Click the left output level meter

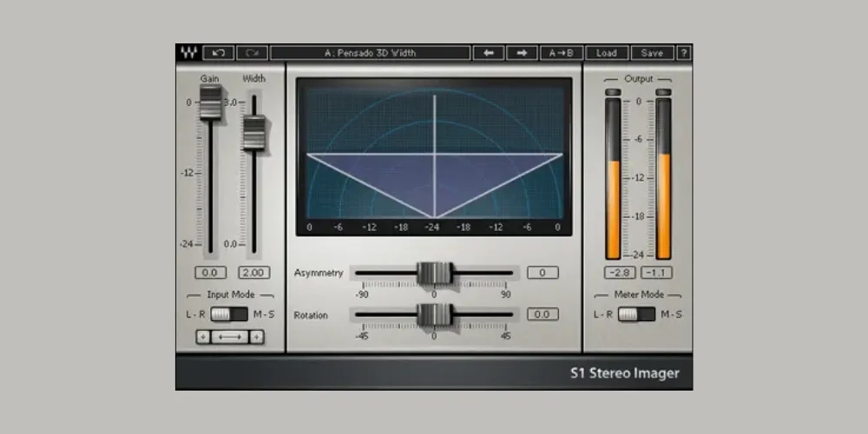(x=613, y=179)
